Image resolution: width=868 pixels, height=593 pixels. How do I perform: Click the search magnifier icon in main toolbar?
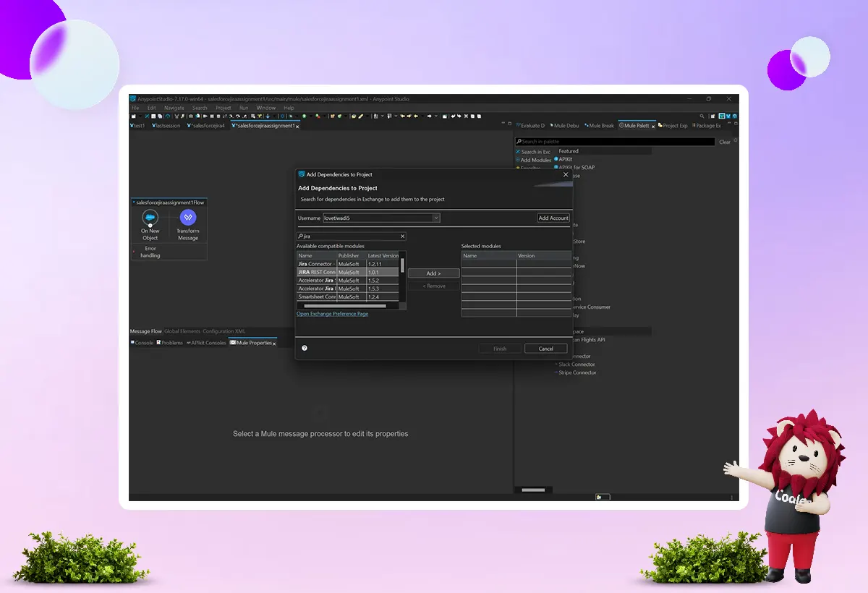(x=702, y=116)
